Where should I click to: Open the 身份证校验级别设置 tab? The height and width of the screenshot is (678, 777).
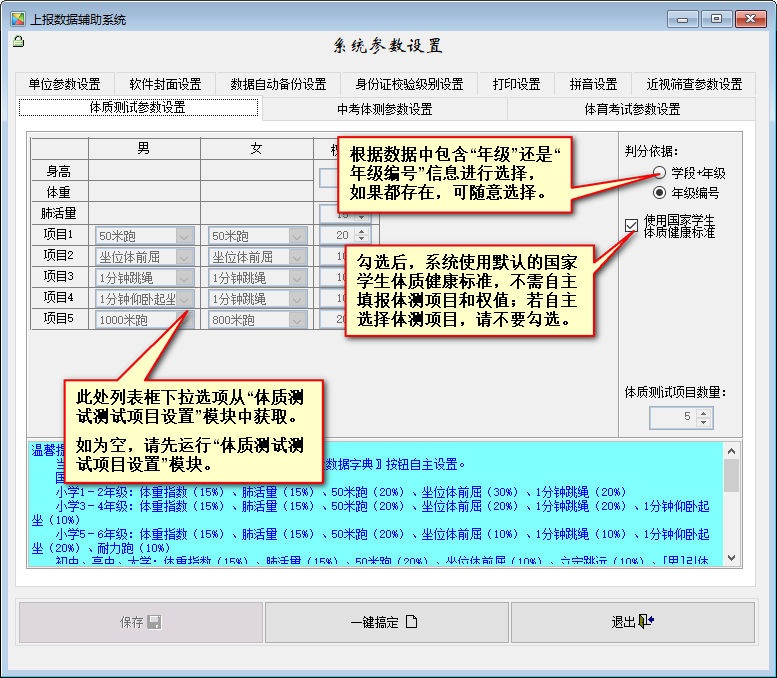[x=409, y=84]
